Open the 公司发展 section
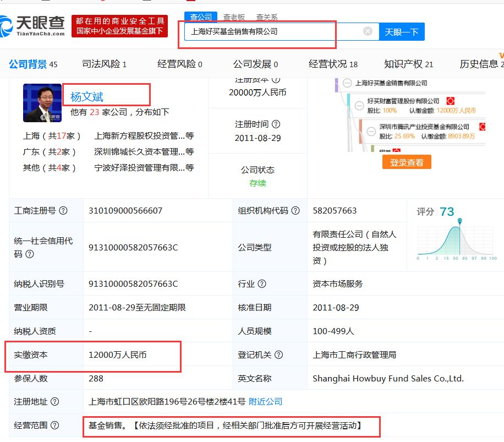Image resolution: width=504 pixels, height=442 pixels. pyautogui.click(x=255, y=64)
